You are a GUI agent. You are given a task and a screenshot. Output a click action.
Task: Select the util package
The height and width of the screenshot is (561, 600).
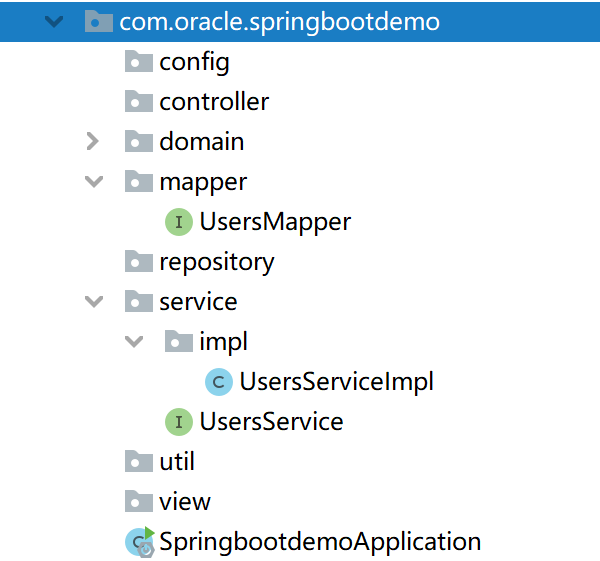pos(176,462)
